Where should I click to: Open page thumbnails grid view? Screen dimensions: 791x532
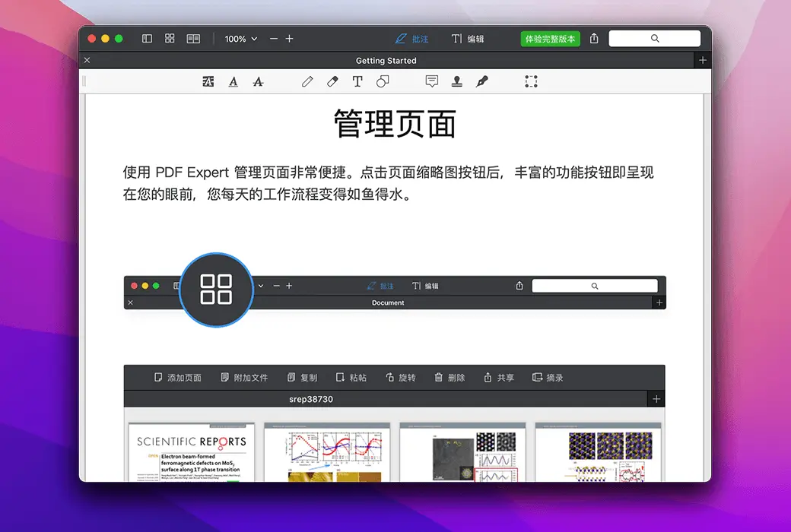[x=170, y=38]
